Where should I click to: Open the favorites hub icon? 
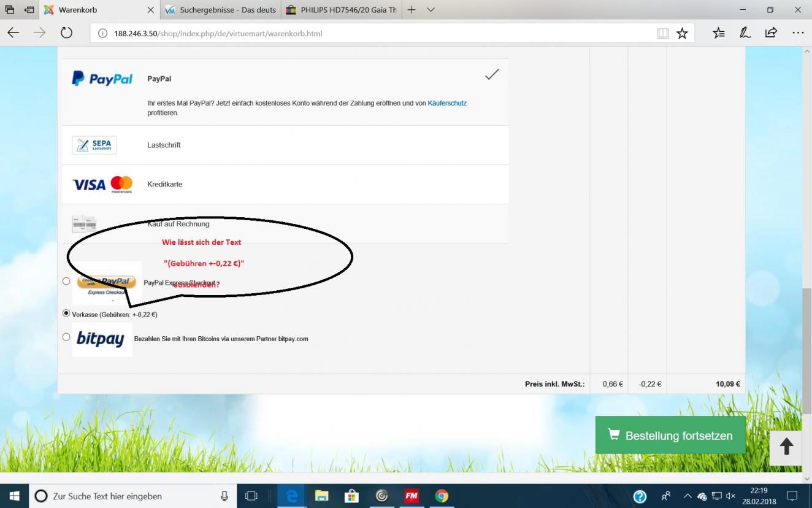point(719,33)
